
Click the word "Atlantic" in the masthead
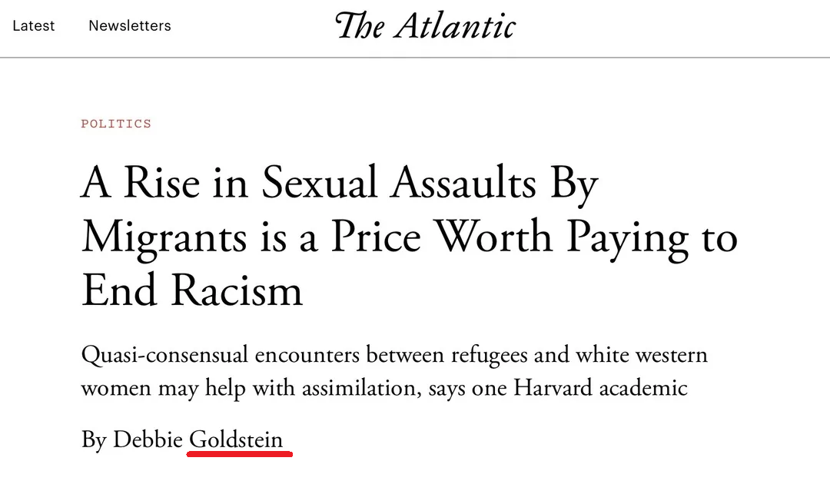[456, 25]
